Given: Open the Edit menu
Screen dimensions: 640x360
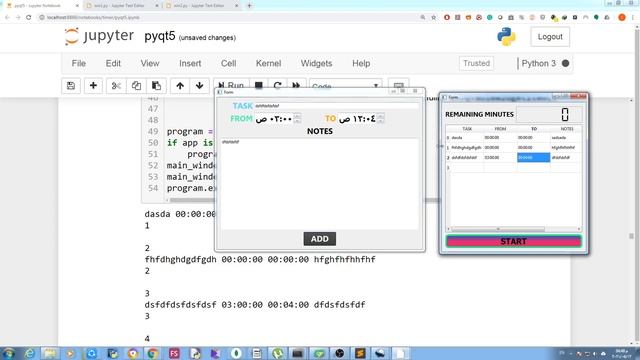Looking at the screenshot, I should [x=113, y=64].
